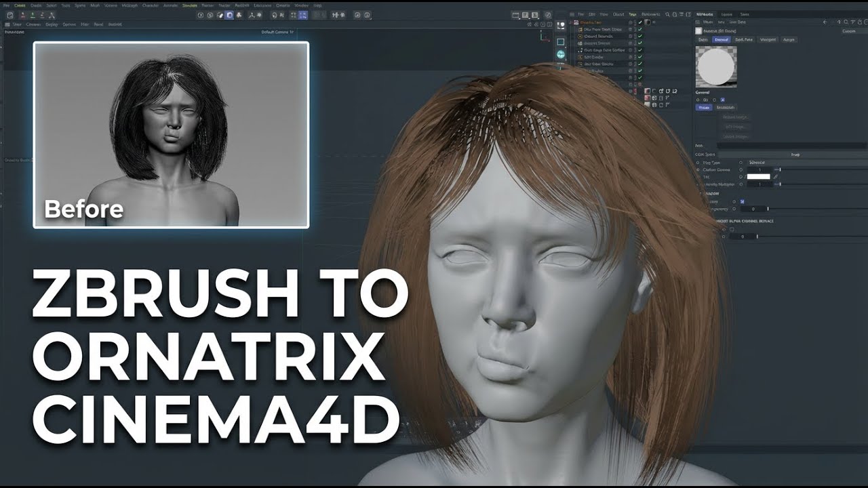Open the viewport hamburger menu icon
868x488 pixels.
pos(7,24)
